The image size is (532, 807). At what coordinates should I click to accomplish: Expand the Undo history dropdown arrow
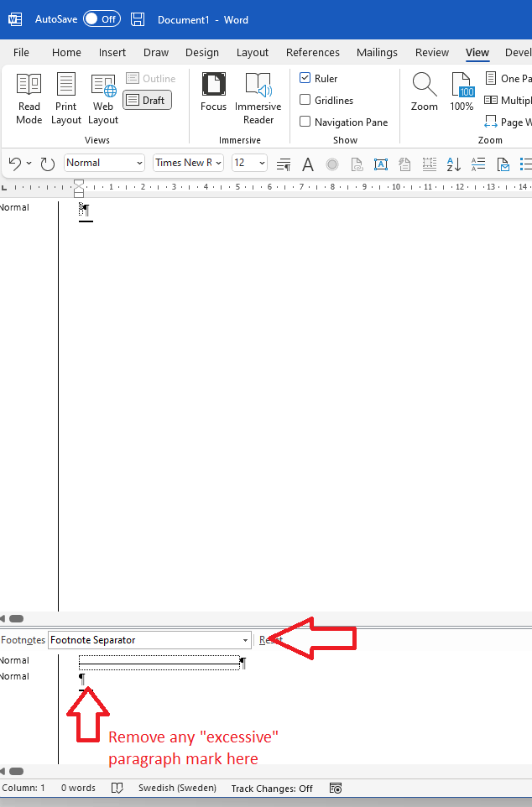pos(29,164)
